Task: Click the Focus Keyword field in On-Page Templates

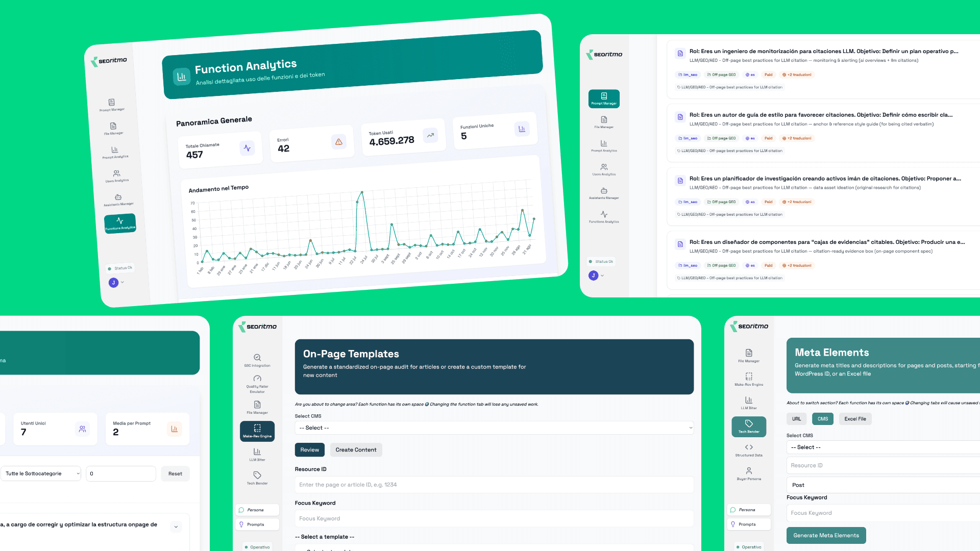Action: click(494, 518)
